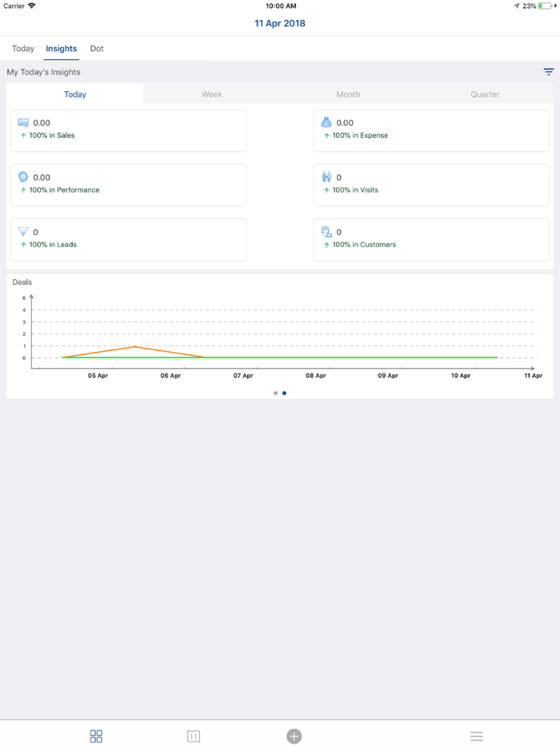
Task: Open the 11 Apr 2018 date header
Action: tap(280, 23)
